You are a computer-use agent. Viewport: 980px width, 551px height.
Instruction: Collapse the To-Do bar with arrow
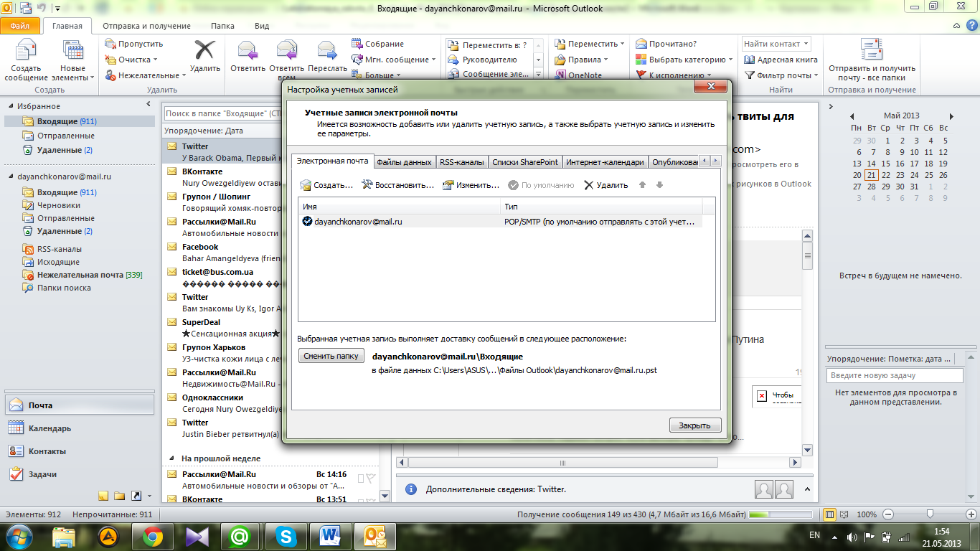click(831, 106)
